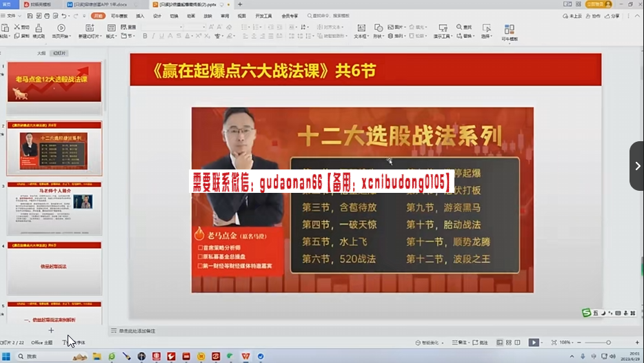Open File Explorer from the taskbar
The width and height of the screenshot is (644, 363).
[x=97, y=356]
